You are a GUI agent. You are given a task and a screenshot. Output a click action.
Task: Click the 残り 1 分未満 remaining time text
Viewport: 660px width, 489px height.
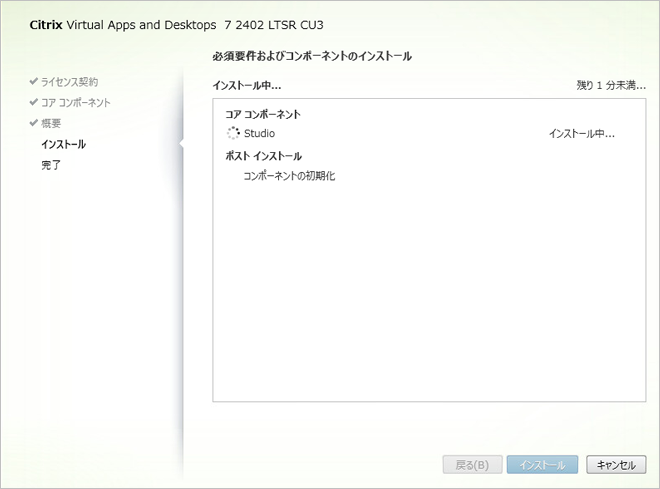click(x=610, y=86)
